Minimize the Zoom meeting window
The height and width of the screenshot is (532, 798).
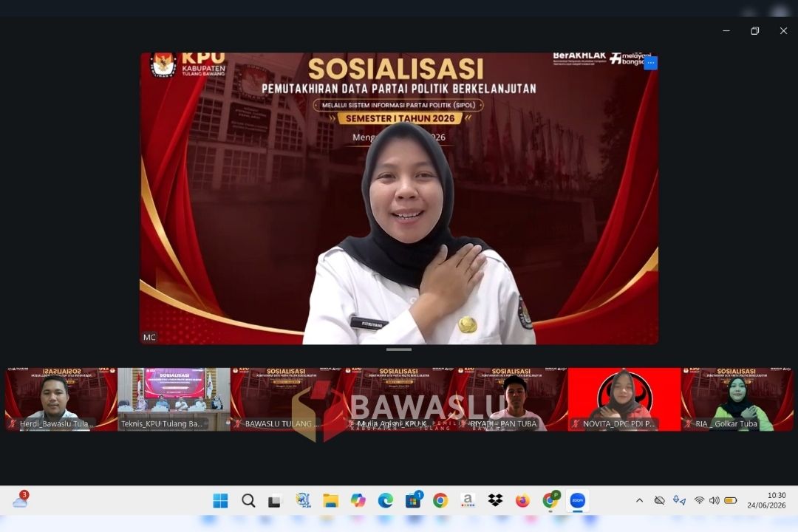726,31
